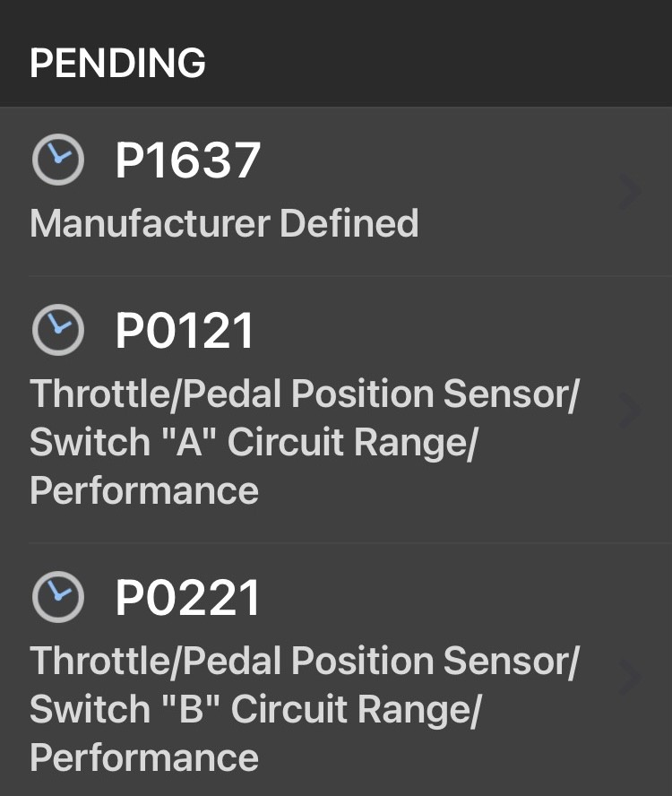Expand P0121 using the right-side chevron
Image resolution: width=672 pixels, height=796 pixels.
coord(630,410)
